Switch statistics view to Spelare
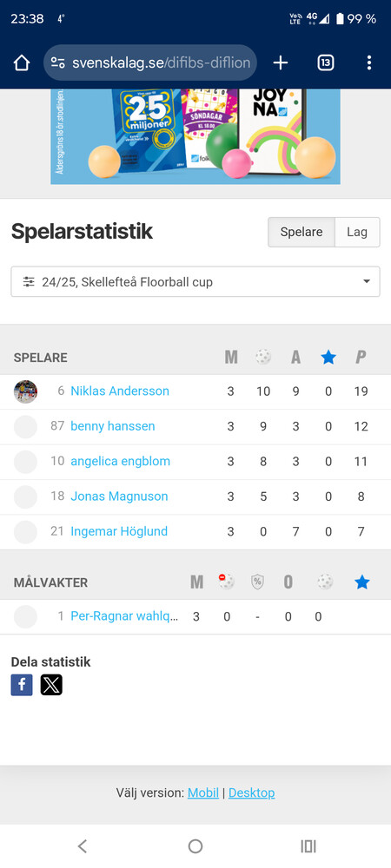 point(302,232)
